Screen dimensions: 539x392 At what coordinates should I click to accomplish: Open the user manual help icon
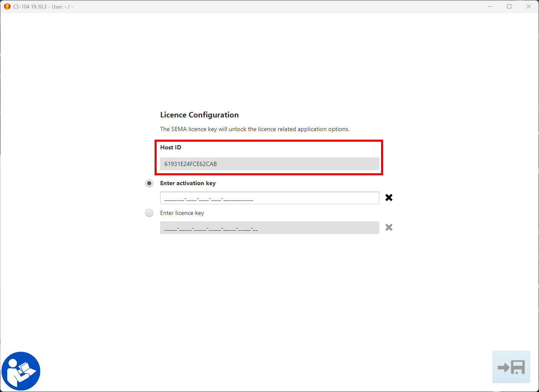21,371
